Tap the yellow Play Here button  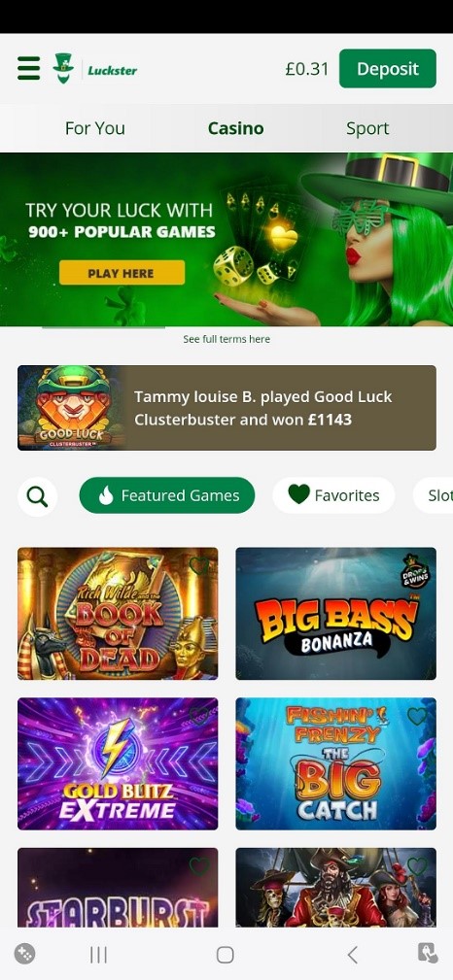pos(122,273)
